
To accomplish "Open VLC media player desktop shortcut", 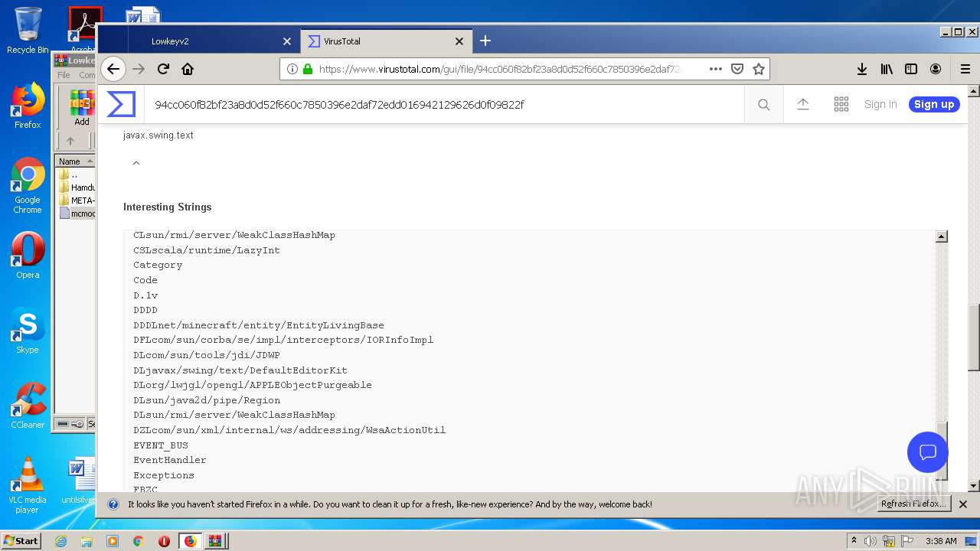I will tap(28, 485).
